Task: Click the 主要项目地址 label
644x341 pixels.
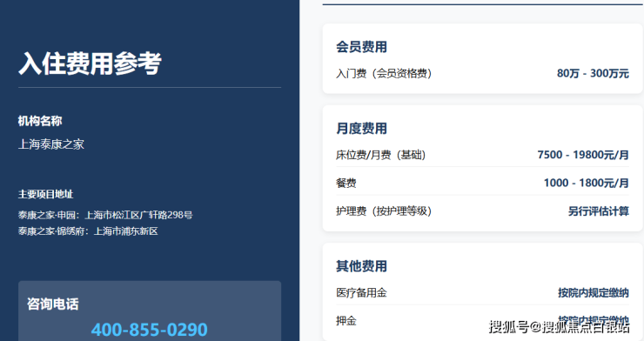Action: point(45,194)
